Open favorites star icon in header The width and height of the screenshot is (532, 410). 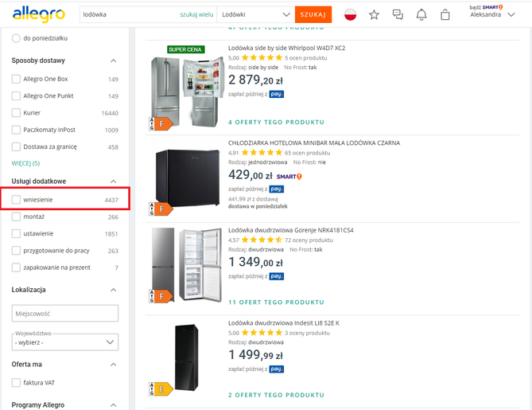[x=374, y=14]
